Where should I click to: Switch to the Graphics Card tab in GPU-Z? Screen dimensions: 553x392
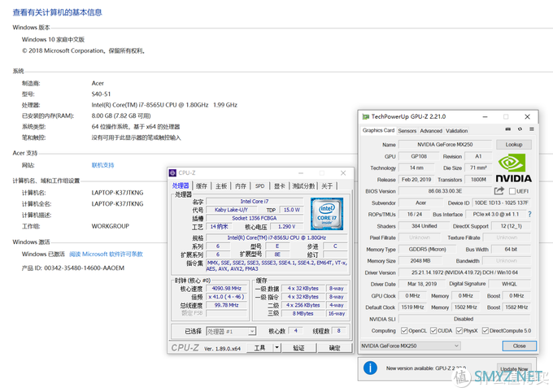[x=378, y=130]
